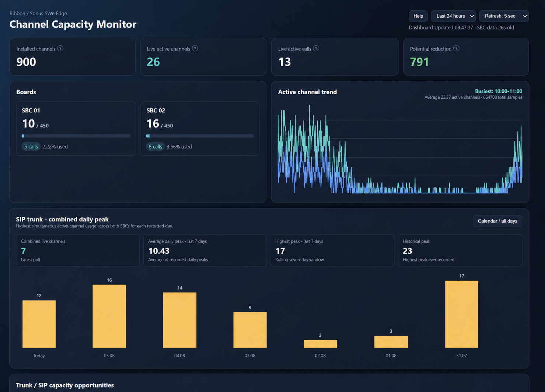Click SIP trunk - combined daily peak heading
This screenshot has height=392, width=545.
(62, 219)
